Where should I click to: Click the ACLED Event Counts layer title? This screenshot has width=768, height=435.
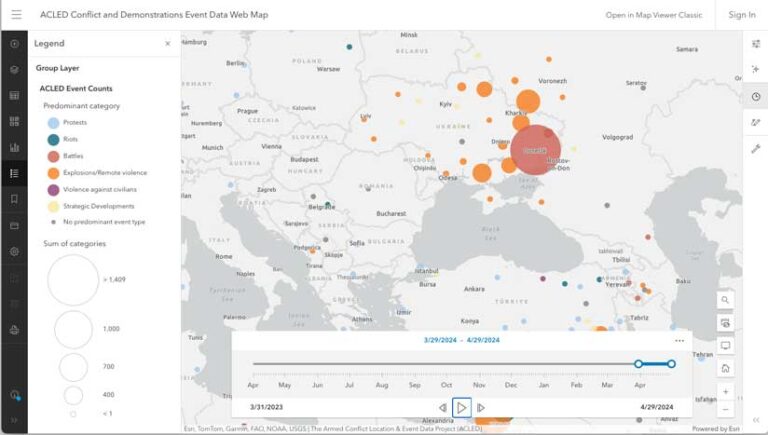pyautogui.click(x=76, y=89)
